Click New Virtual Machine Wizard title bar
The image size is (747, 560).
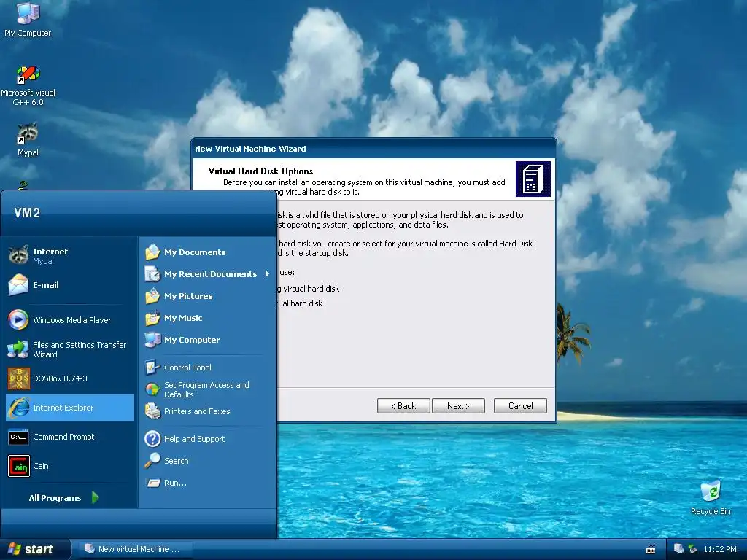[x=373, y=149]
